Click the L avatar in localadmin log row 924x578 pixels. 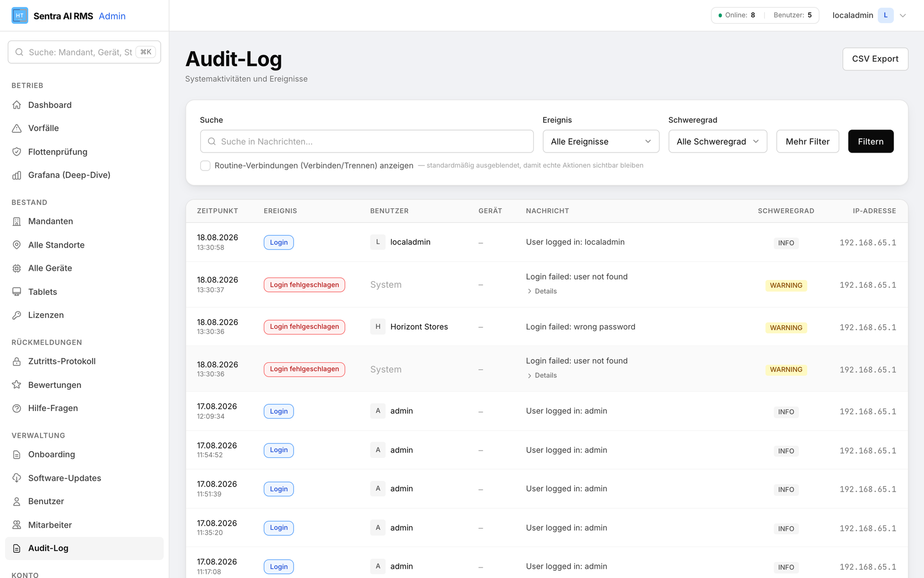point(378,242)
